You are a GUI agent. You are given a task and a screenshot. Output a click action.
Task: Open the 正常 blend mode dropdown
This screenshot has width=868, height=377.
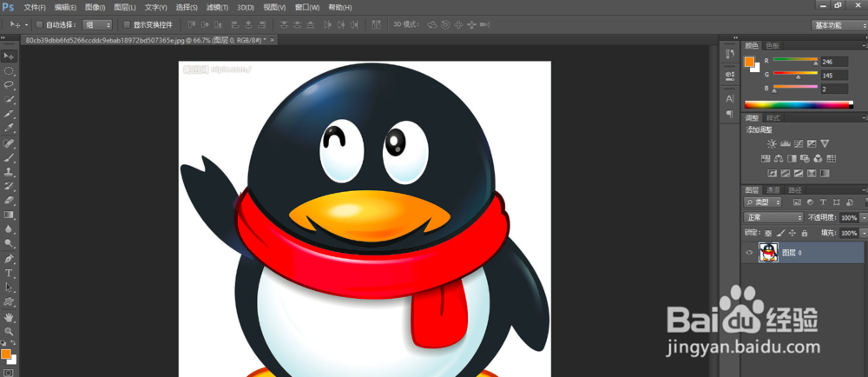pos(773,217)
